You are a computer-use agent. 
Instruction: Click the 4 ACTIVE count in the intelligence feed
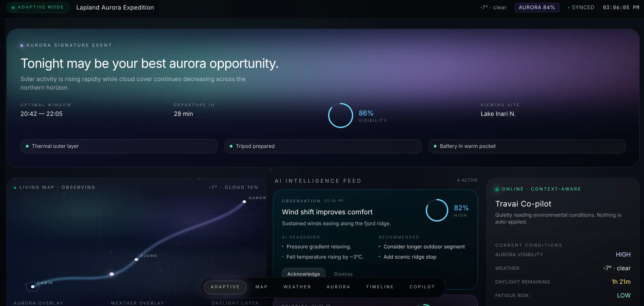coord(467,180)
